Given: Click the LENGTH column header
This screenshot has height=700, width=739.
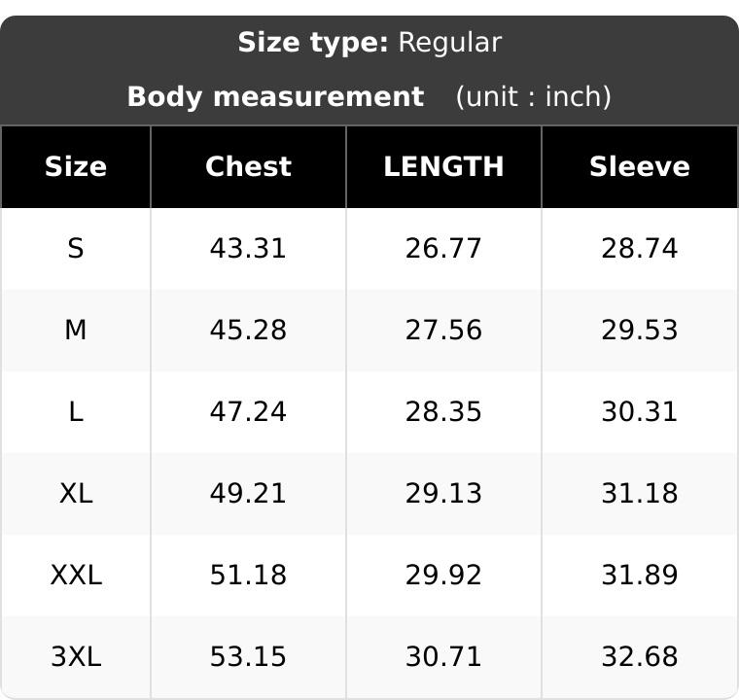Looking at the screenshot, I should tap(443, 167).
